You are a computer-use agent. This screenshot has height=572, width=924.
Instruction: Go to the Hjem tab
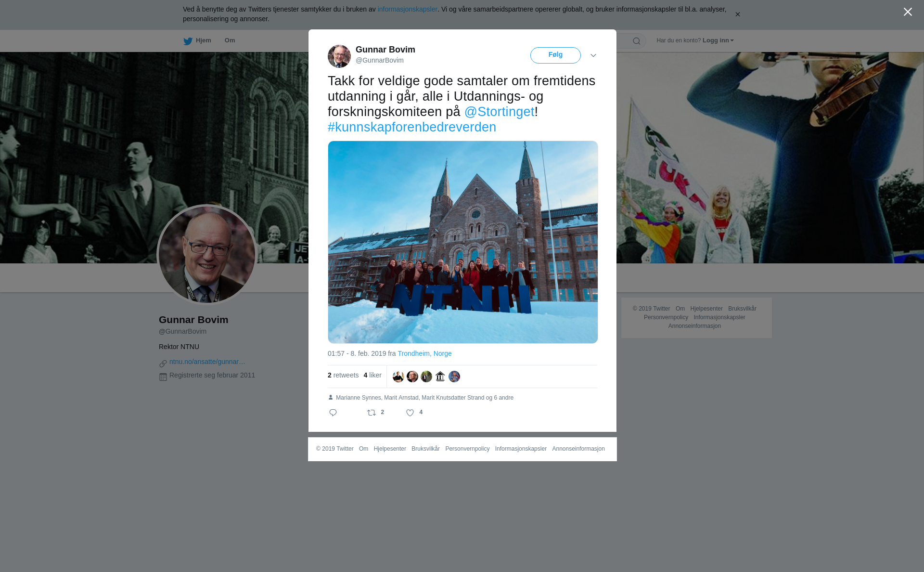[x=204, y=40]
